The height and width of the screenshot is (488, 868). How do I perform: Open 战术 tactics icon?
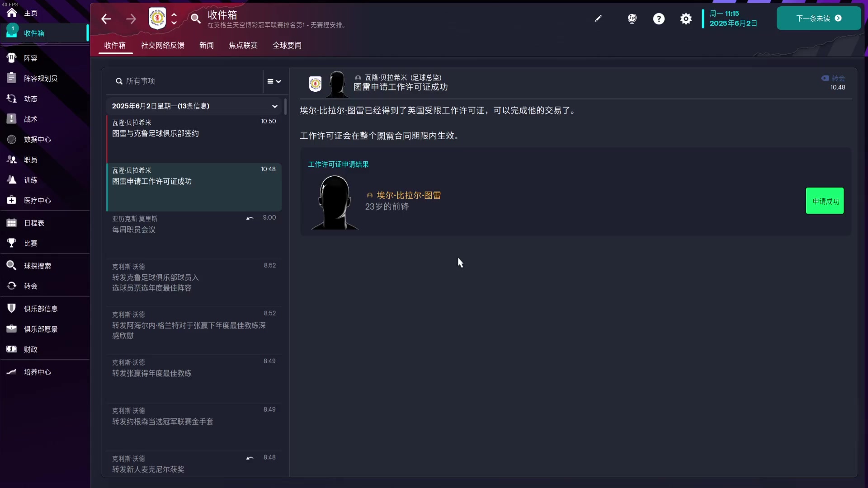pos(12,119)
